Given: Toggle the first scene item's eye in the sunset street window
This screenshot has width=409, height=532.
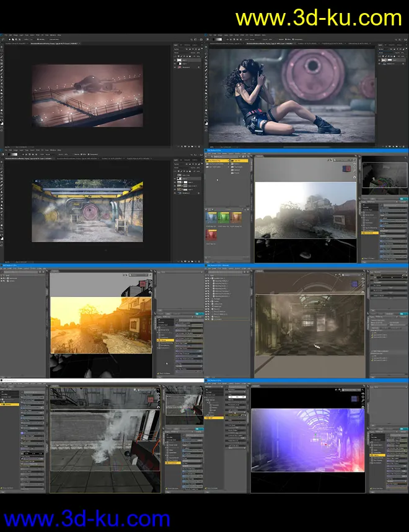Looking at the screenshot, I should pyautogui.click(x=2, y=279).
